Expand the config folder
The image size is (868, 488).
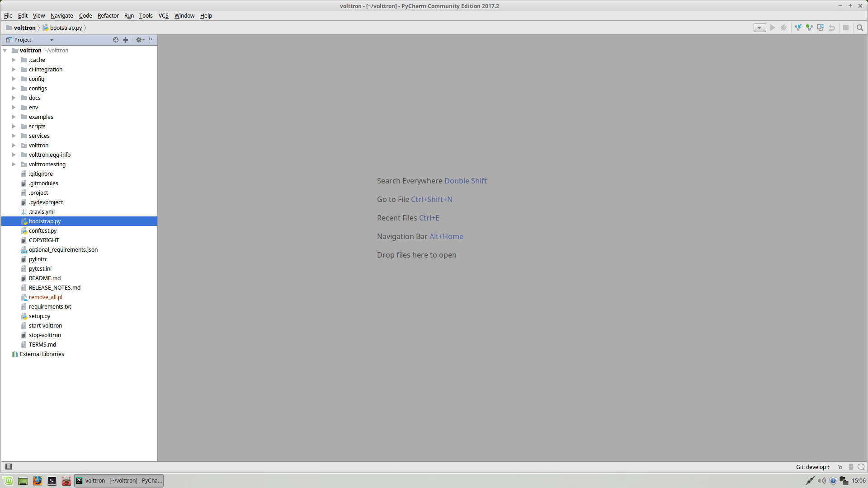[x=14, y=79]
